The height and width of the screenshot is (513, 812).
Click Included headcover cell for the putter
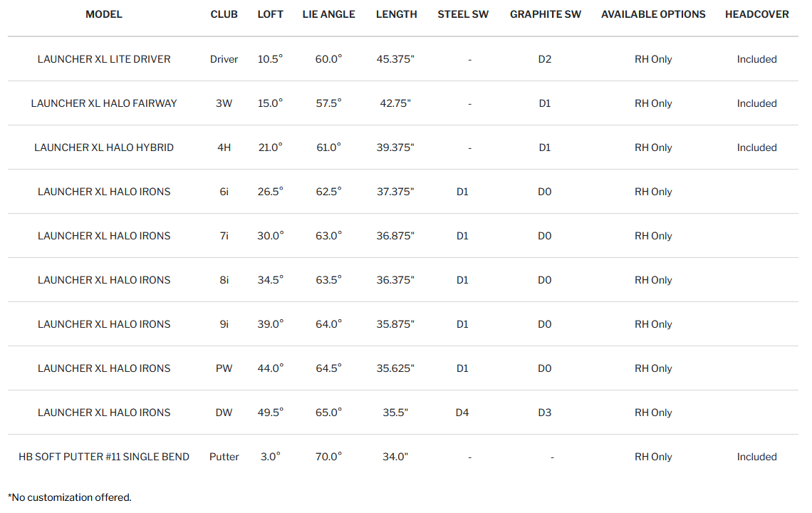pos(756,457)
